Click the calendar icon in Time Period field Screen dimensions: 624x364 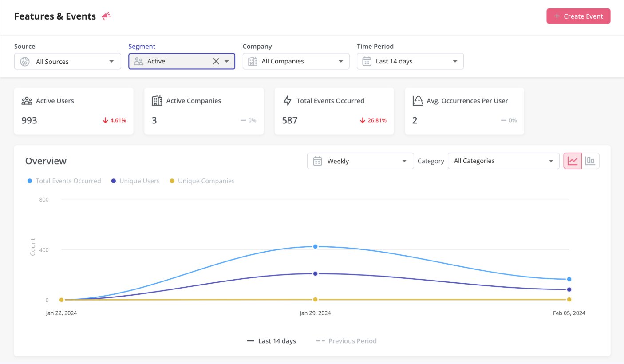coord(367,61)
